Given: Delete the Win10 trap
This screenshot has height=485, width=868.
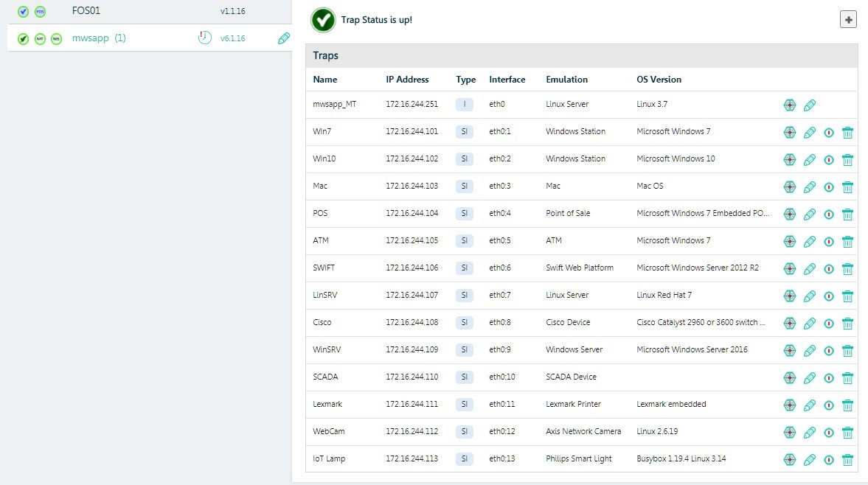Looking at the screenshot, I should 847,160.
